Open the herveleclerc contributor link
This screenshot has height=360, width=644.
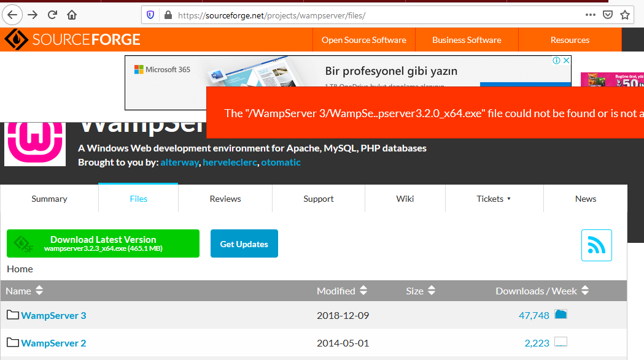[x=230, y=162]
